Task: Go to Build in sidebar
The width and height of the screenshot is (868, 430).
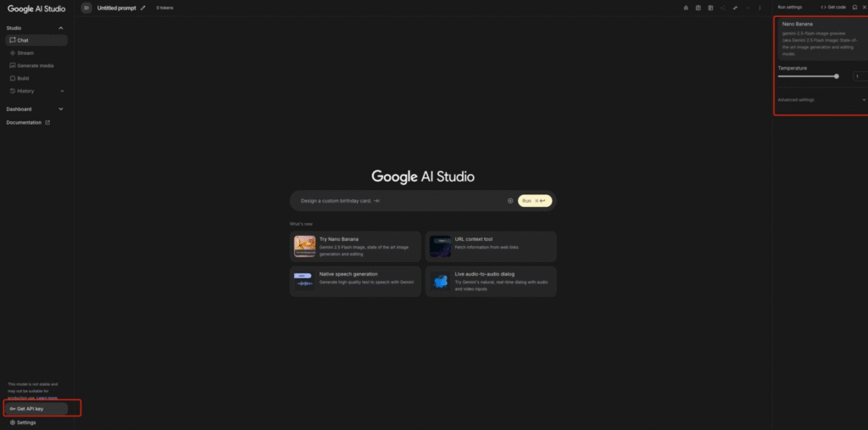Action: coord(23,78)
